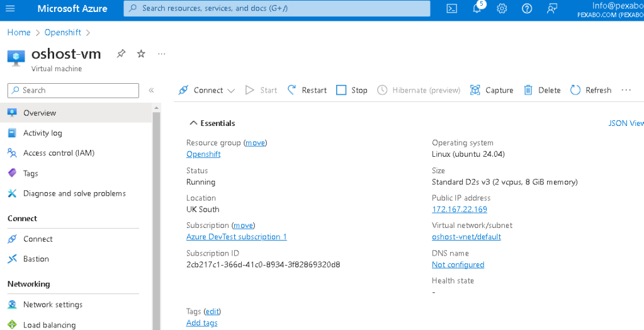This screenshot has width=644, height=330.
Task: Click the UK South location value
Action: (203, 209)
